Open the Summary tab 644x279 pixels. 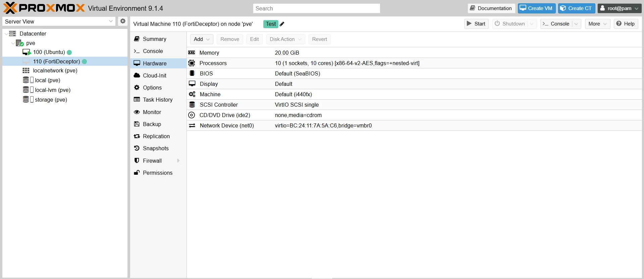tap(158, 39)
